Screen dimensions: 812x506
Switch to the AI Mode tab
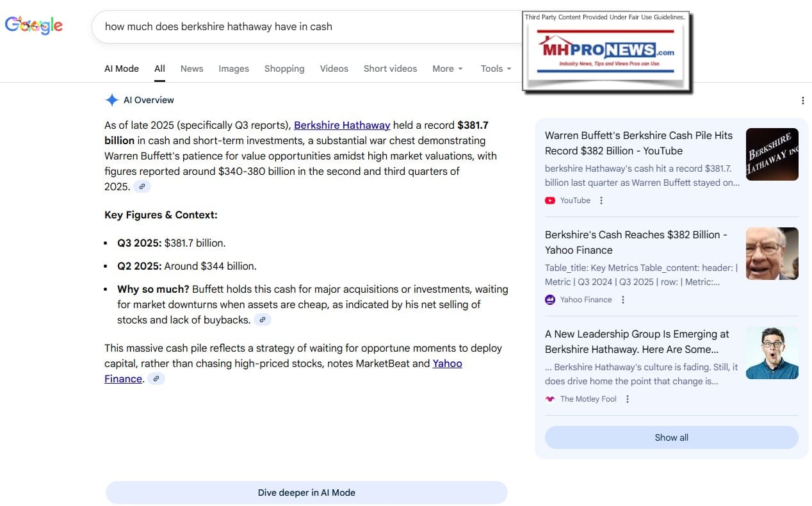pyautogui.click(x=122, y=69)
